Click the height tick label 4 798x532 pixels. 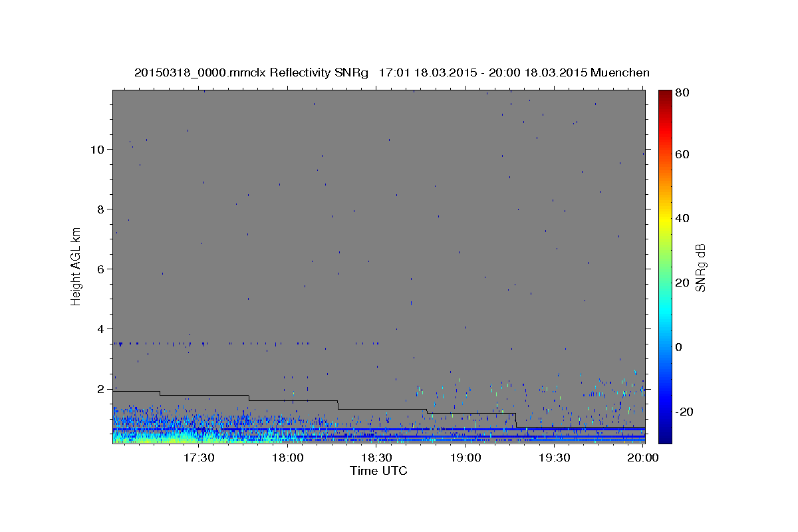click(101, 329)
